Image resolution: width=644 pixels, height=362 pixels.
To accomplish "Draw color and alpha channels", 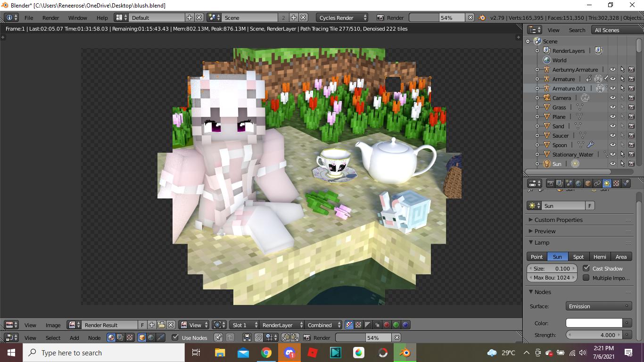I will click(349, 325).
